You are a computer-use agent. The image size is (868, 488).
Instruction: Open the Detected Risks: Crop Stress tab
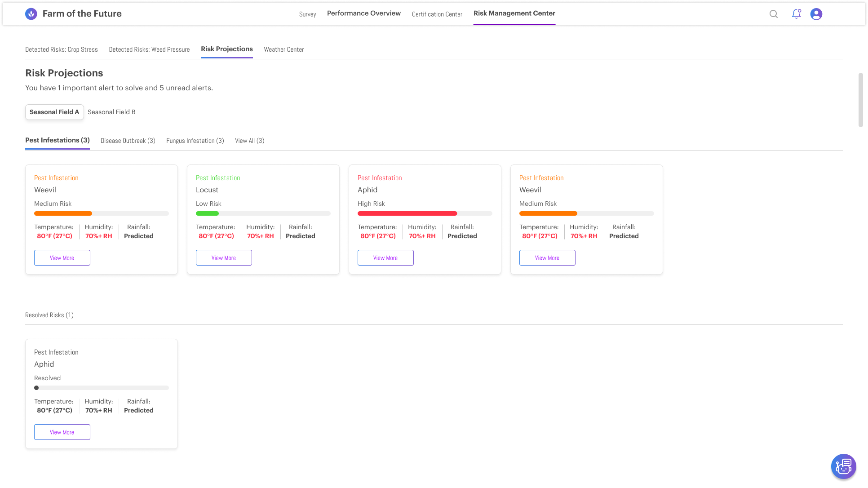tap(62, 49)
